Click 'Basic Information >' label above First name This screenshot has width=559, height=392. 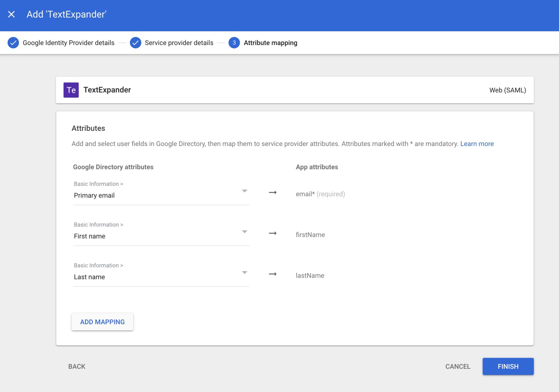[99, 225]
